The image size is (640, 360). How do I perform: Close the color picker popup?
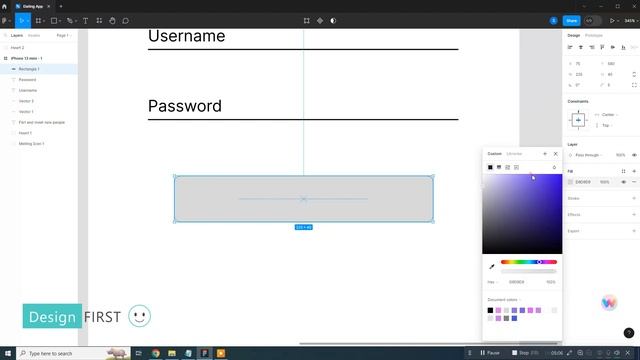click(556, 154)
